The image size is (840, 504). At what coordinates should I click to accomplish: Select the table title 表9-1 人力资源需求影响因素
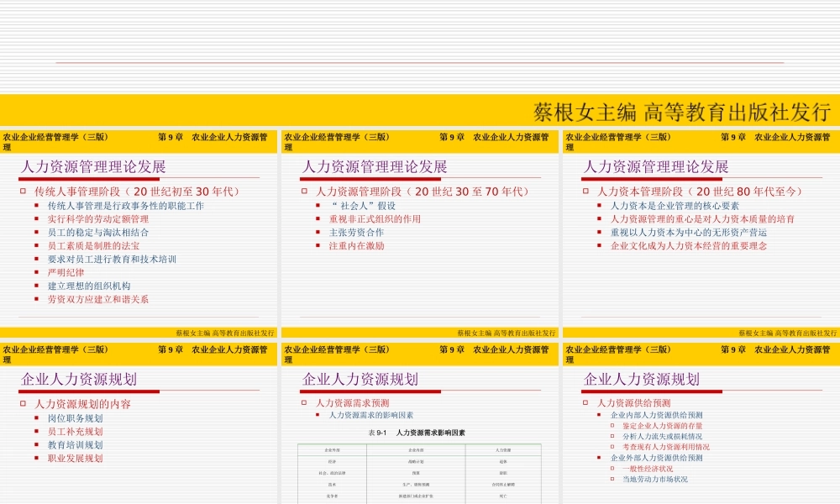pos(417,433)
